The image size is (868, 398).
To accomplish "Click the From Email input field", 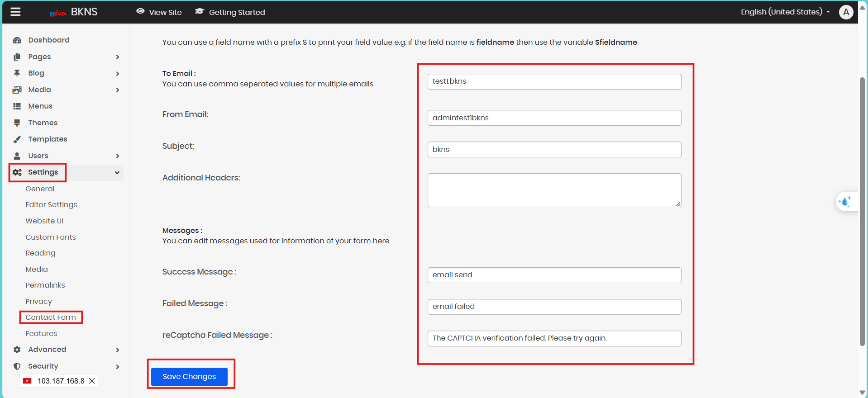I will click(x=554, y=118).
